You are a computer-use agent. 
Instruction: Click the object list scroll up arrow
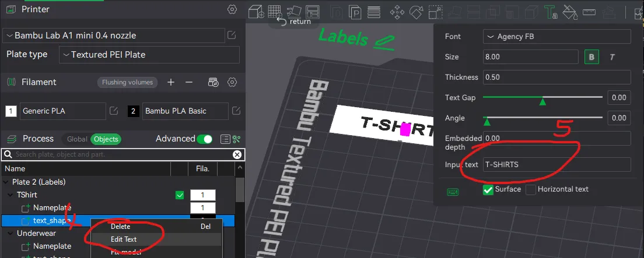pos(239,168)
